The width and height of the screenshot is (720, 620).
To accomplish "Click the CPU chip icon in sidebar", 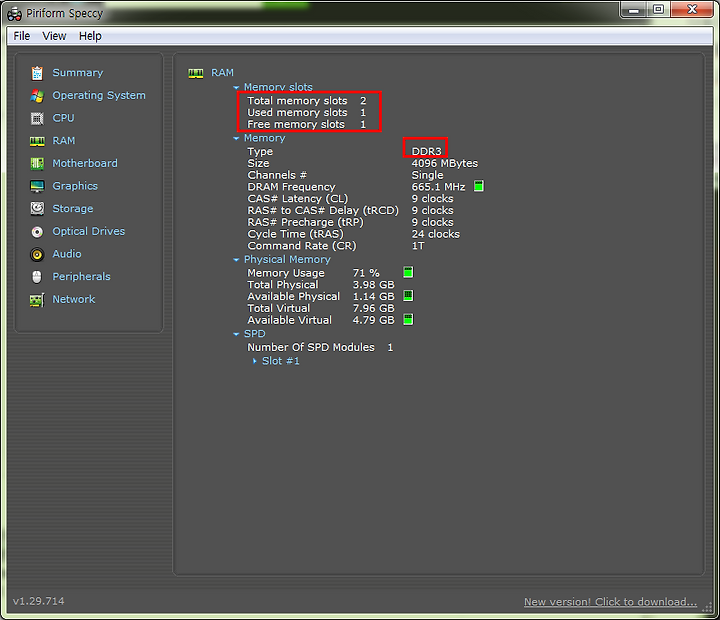I will click(x=37, y=118).
